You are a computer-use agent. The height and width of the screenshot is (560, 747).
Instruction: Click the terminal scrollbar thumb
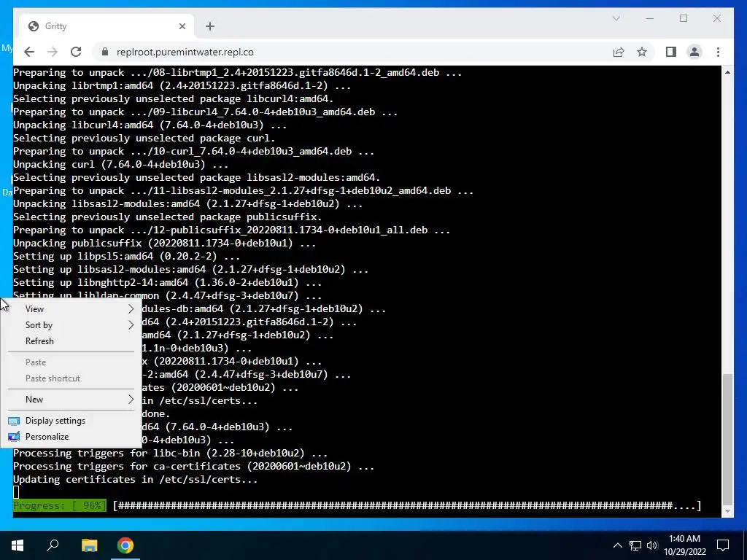727,438
